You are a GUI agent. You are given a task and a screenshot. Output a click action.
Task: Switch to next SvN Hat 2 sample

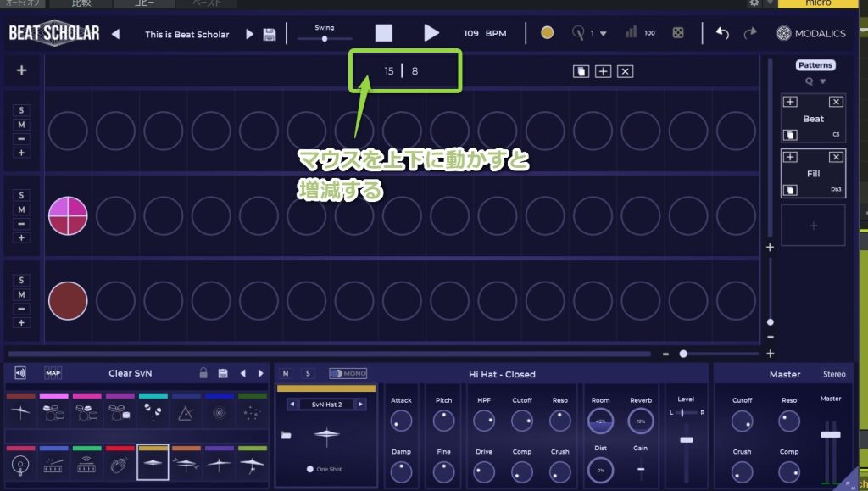[x=361, y=405]
